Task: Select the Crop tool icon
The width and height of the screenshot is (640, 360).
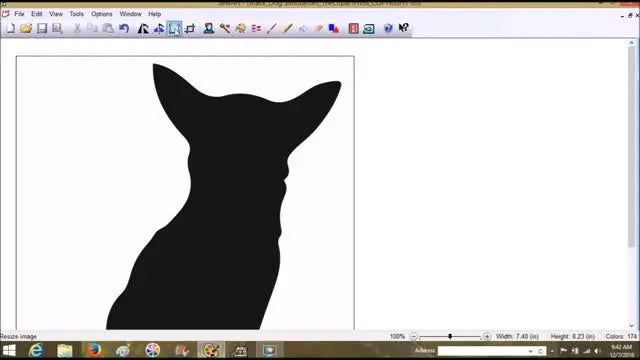Action: point(190,28)
